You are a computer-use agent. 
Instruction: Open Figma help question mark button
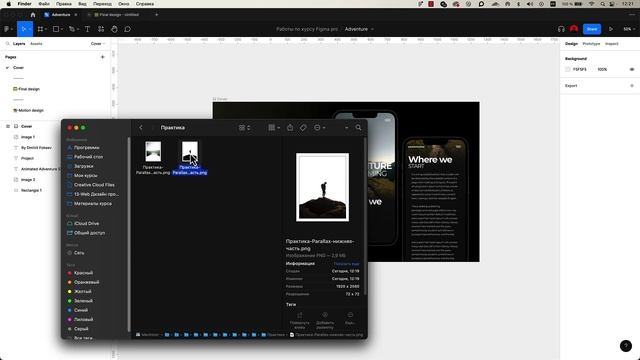pyautogui.click(x=626, y=346)
